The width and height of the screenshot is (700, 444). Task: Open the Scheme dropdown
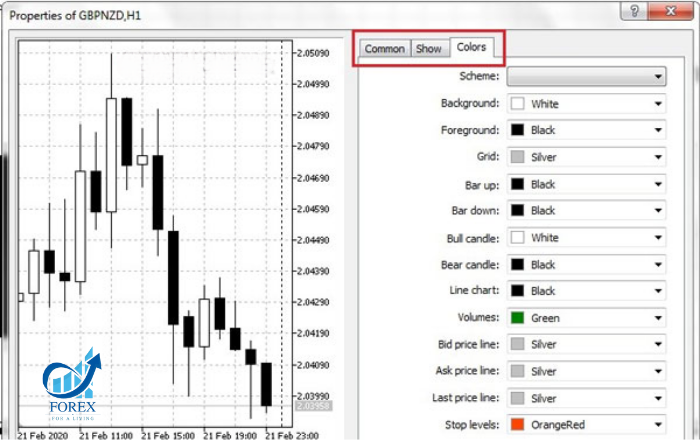coord(586,76)
